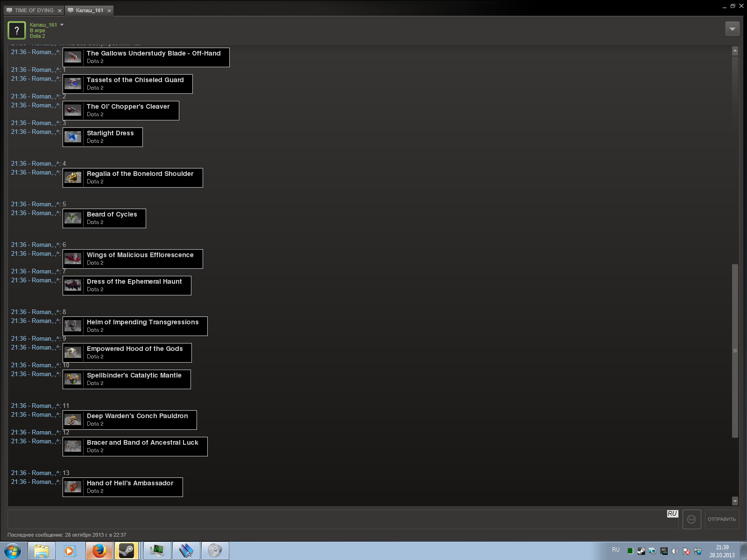Click the chat scrollbar down arrow

[x=735, y=501]
